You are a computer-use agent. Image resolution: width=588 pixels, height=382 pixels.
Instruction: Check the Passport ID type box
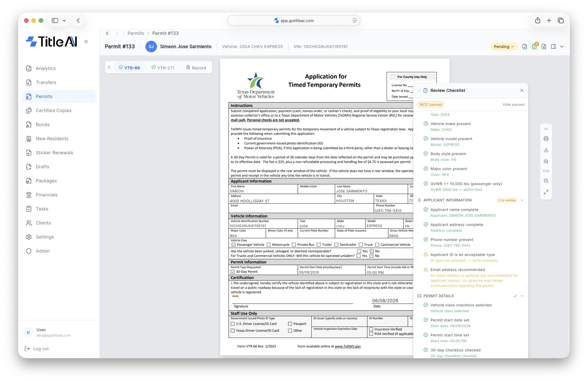tap(290, 324)
